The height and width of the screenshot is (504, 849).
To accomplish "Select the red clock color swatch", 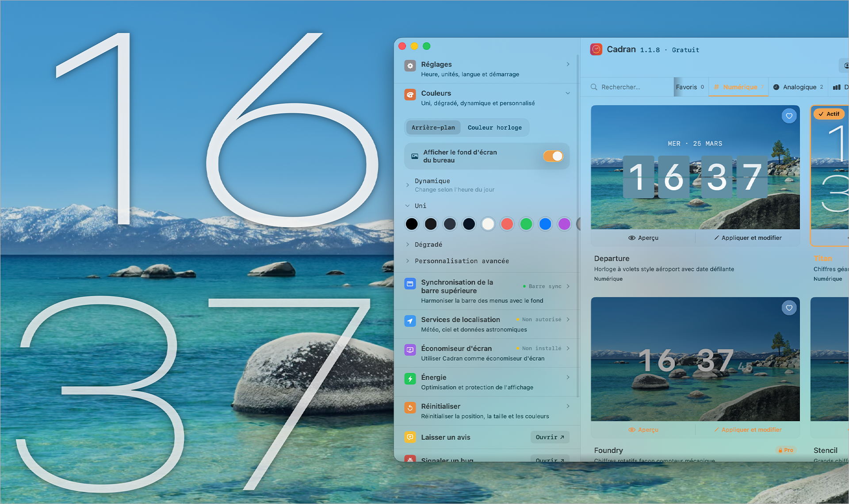I will click(507, 224).
